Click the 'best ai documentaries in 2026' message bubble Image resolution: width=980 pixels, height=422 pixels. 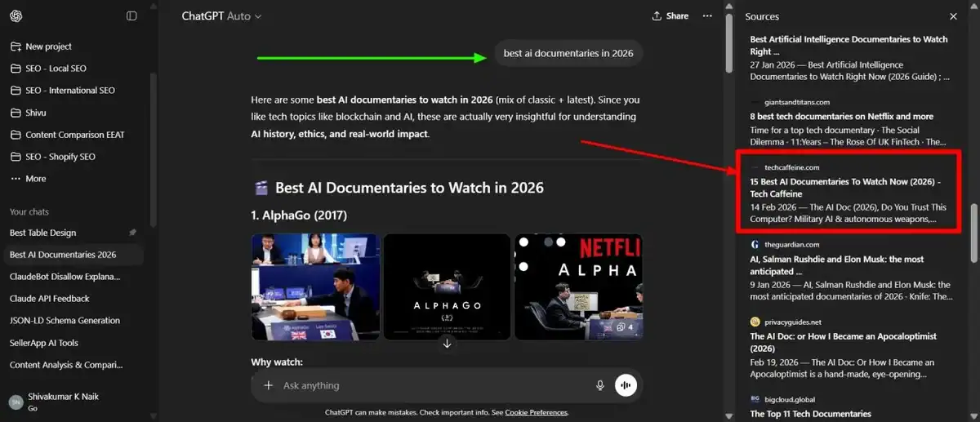point(568,53)
